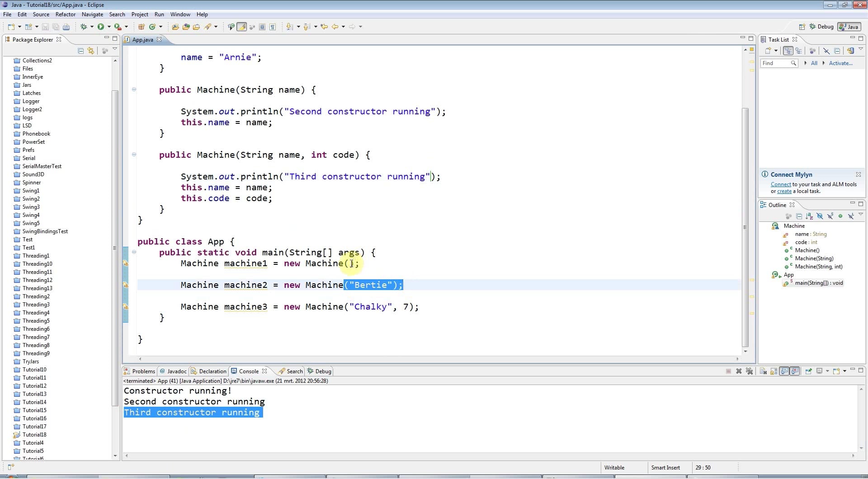Select the Tutorial18 project in Package Explorer

click(34, 435)
